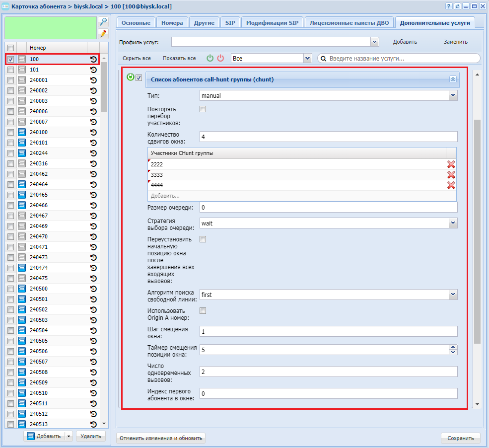Enable 'Повторять перебор участников' checkbox
The image size is (489, 448).
pos(203,109)
